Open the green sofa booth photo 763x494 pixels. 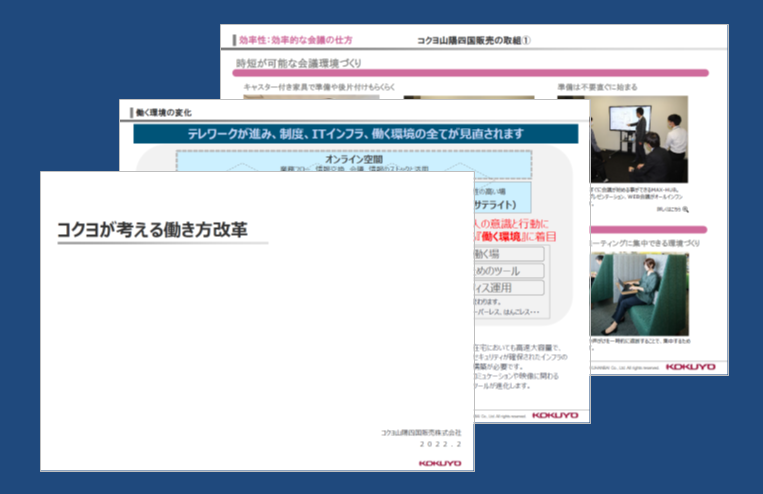(x=639, y=294)
